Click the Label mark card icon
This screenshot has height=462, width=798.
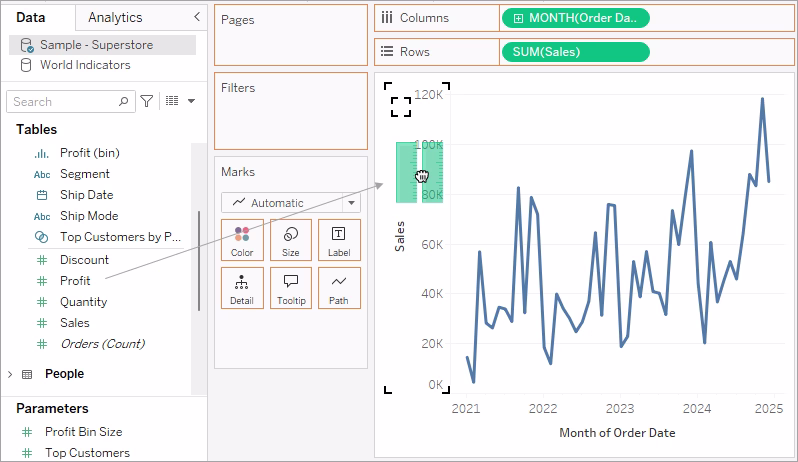339,240
